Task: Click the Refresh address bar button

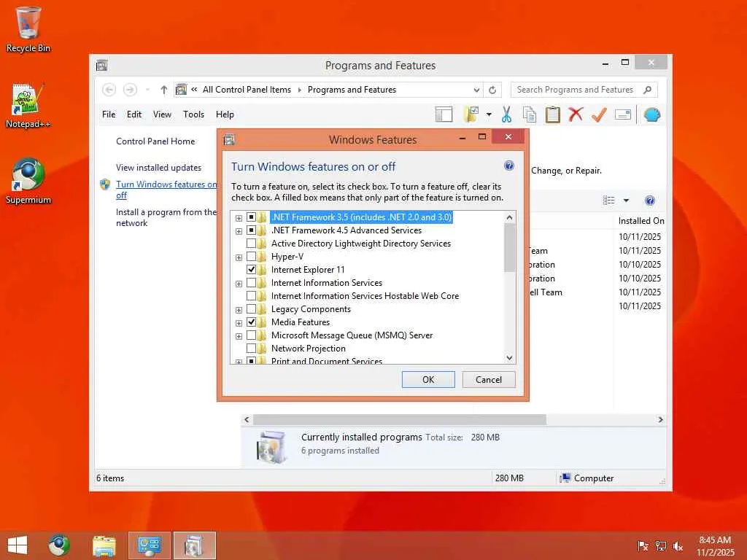Action: tap(492, 90)
